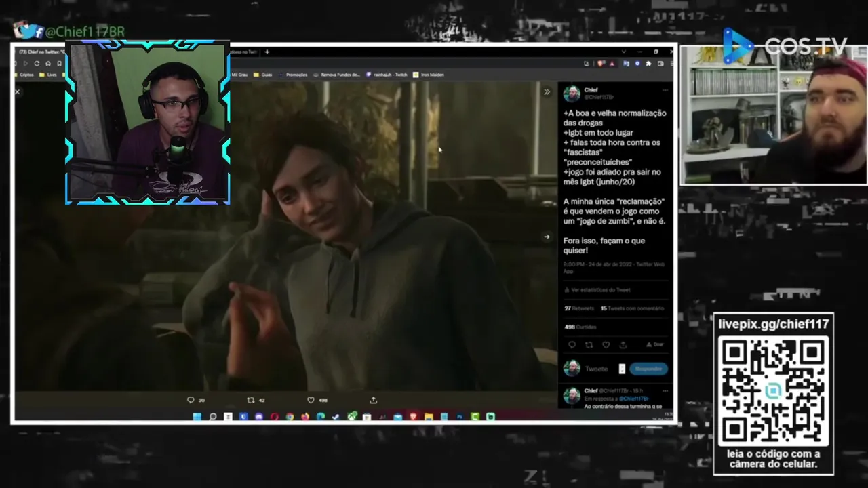Open Chrome from the taskbar
The width and height of the screenshot is (868, 488).
290,417
